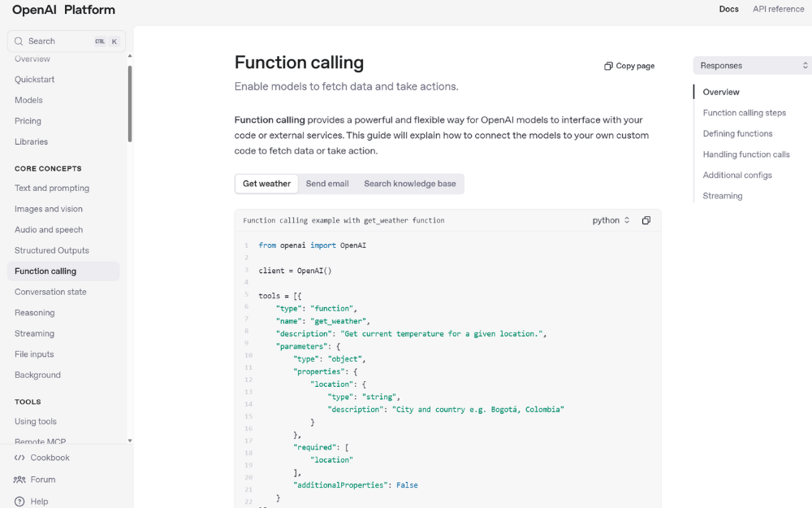Click the Copy page button label
This screenshot has width=812, height=508.
tap(635, 66)
